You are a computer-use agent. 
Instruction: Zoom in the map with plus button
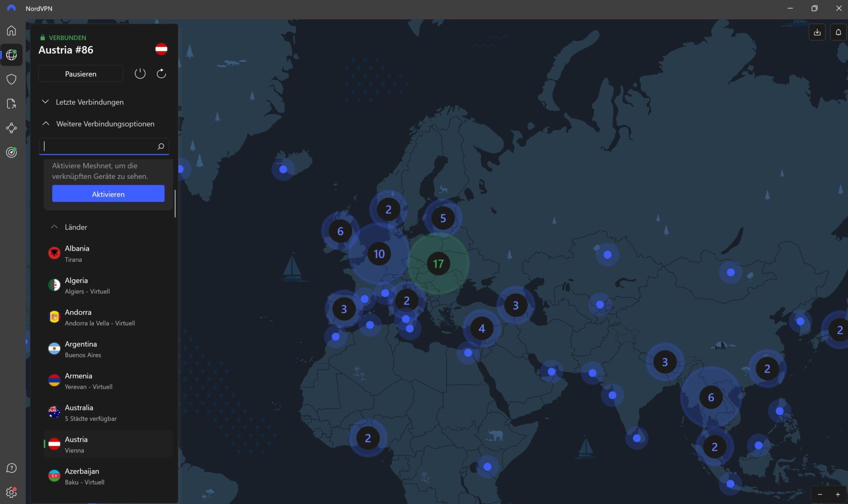tap(837, 495)
